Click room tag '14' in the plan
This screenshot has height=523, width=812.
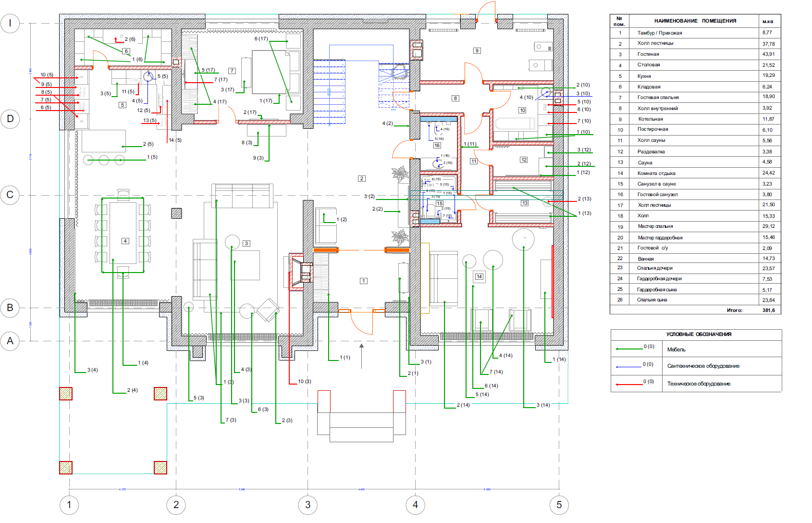[479, 276]
